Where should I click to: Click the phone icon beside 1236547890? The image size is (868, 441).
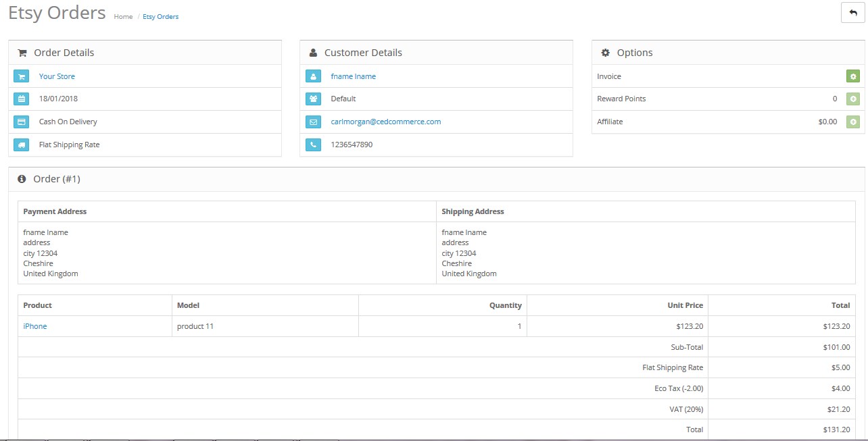[x=313, y=145]
